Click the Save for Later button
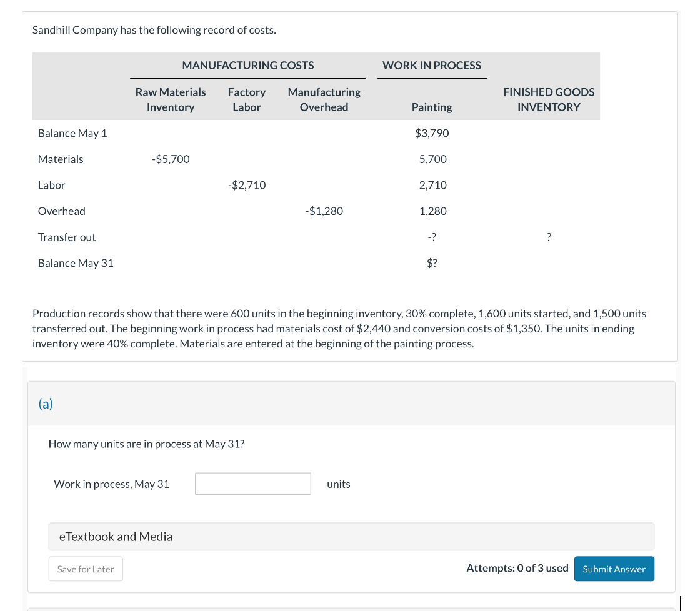 pyautogui.click(x=86, y=569)
